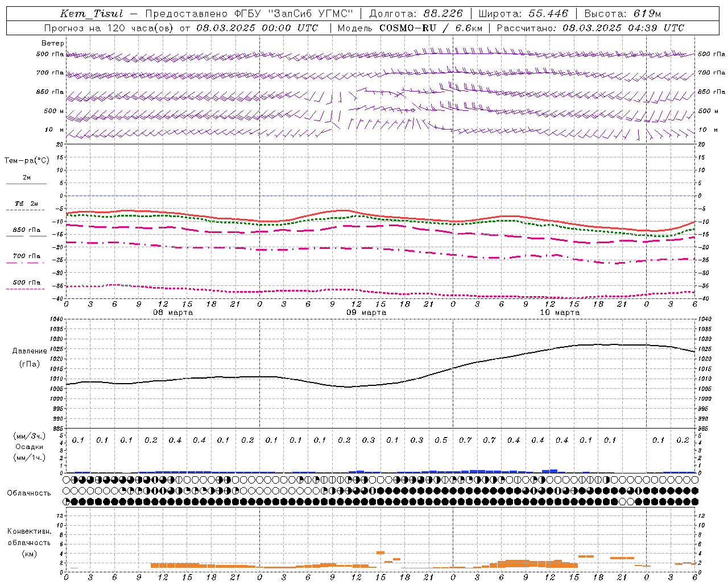Click the station name Kem_Tisui in the header
The width and height of the screenshot is (728, 582).
(92, 14)
